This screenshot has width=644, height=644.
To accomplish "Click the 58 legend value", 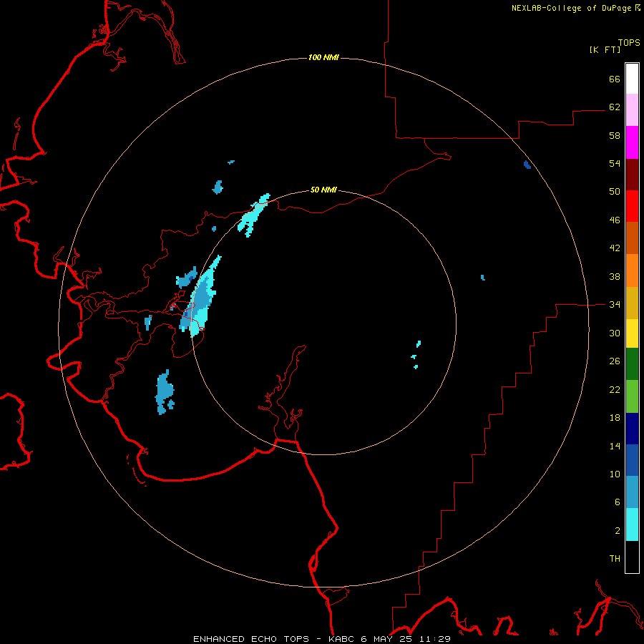I will [615, 135].
